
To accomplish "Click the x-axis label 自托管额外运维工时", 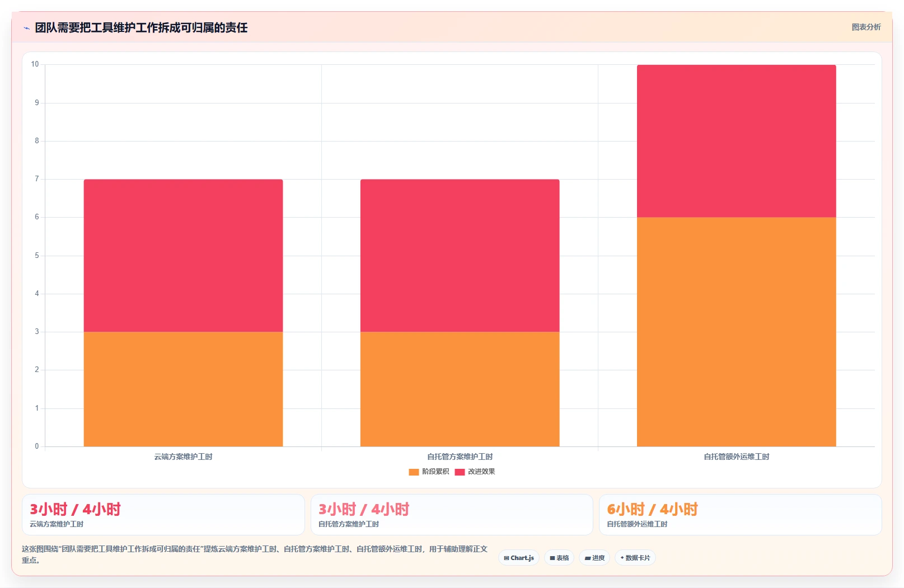I will tap(736, 457).
